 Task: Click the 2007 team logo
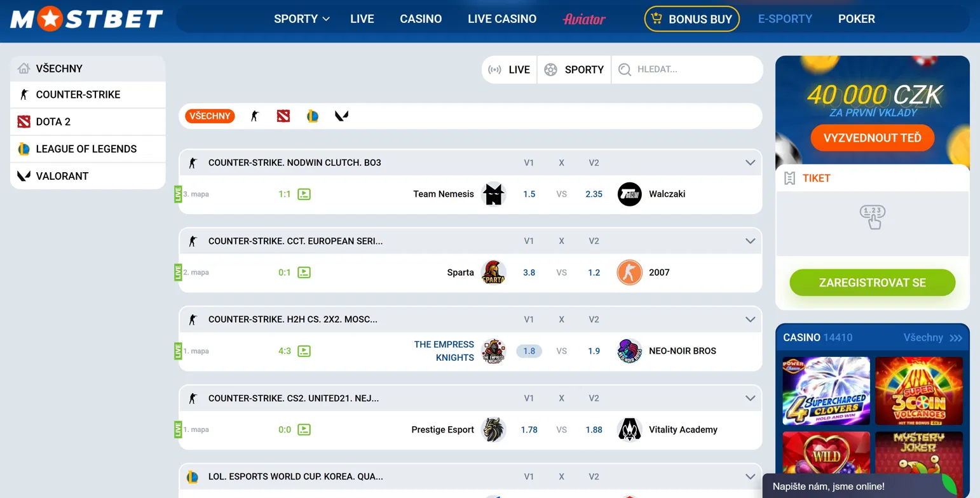[630, 273]
